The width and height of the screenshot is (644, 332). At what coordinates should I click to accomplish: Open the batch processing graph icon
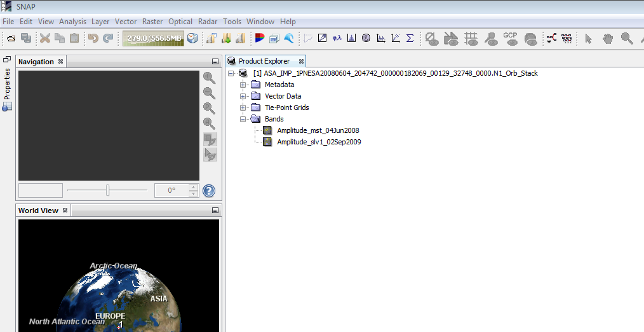[x=567, y=38]
